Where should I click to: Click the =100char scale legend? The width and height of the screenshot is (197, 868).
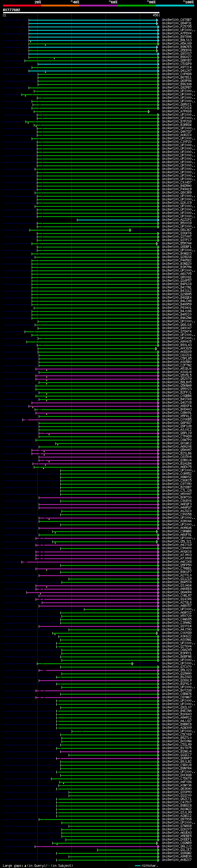146,866
